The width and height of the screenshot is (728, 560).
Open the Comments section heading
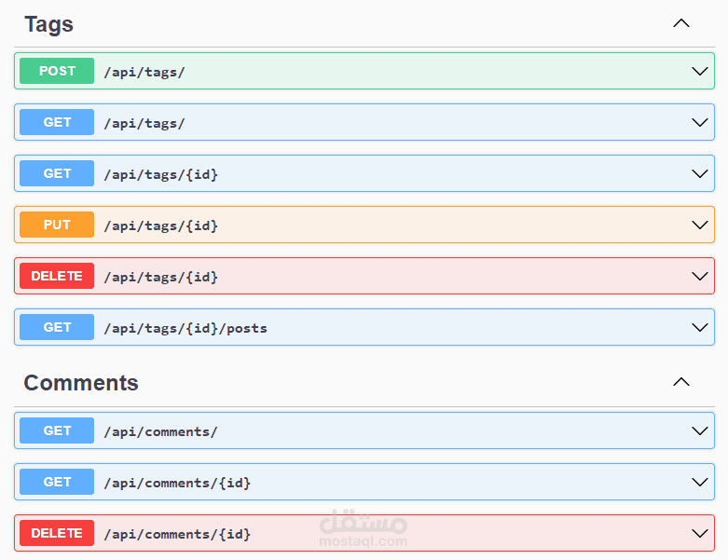(x=81, y=383)
